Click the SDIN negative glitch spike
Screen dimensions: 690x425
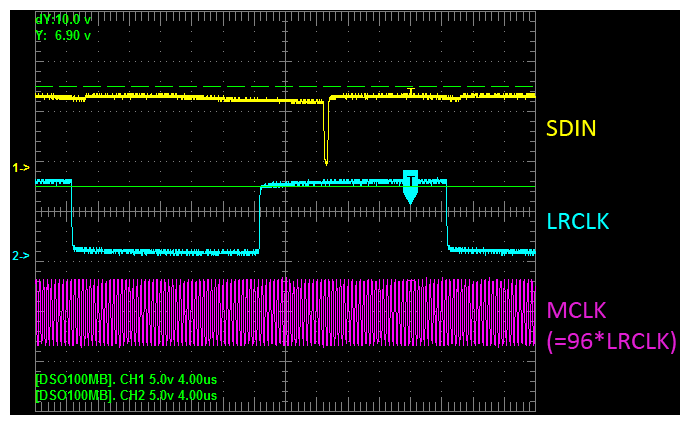(326, 132)
